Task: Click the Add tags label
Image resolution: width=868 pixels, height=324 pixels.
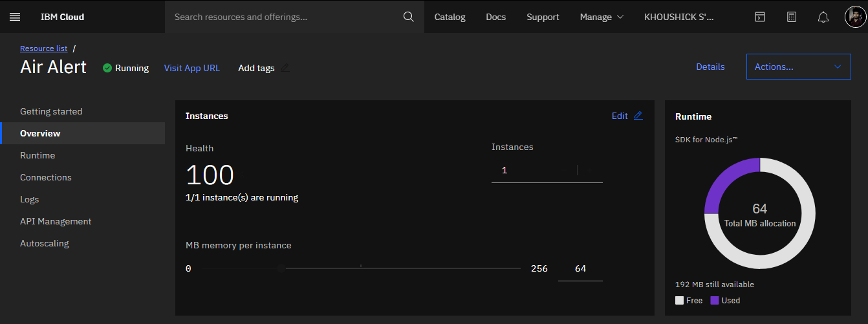Action: (x=256, y=68)
